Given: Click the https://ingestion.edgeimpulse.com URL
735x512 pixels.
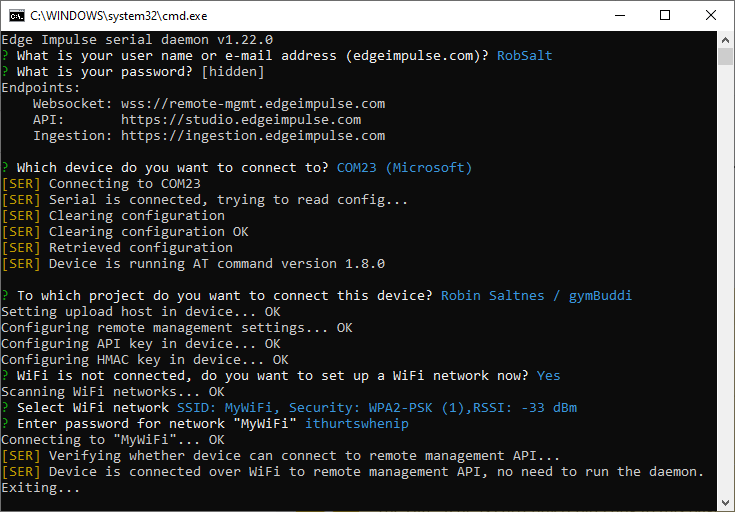Looking at the screenshot, I should pos(253,136).
